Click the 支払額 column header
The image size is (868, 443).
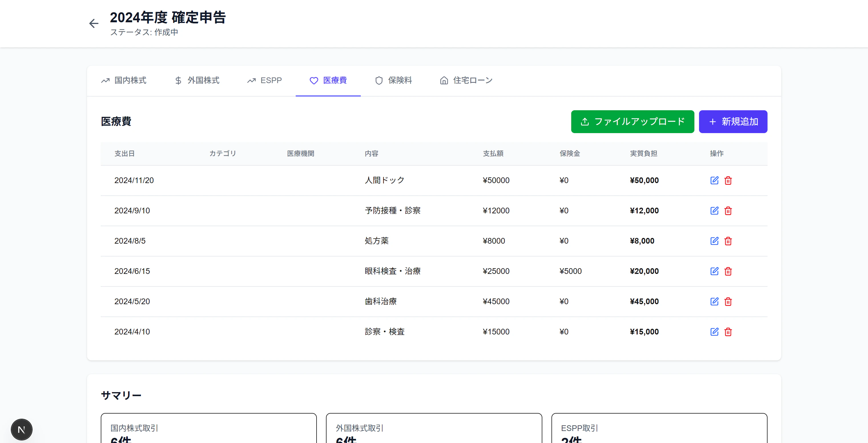493,154
